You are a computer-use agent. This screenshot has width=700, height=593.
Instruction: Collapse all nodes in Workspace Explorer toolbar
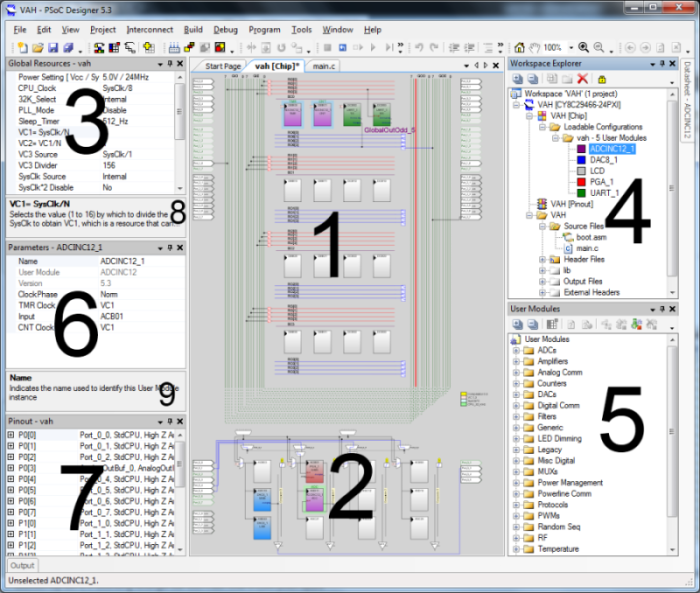click(533, 79)
